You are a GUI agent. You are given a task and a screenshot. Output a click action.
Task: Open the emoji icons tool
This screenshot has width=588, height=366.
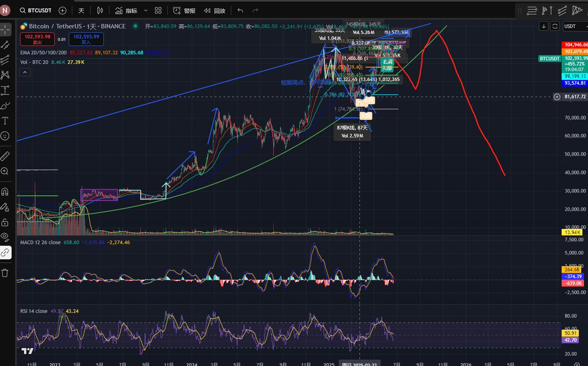click(x=5, y=136)
